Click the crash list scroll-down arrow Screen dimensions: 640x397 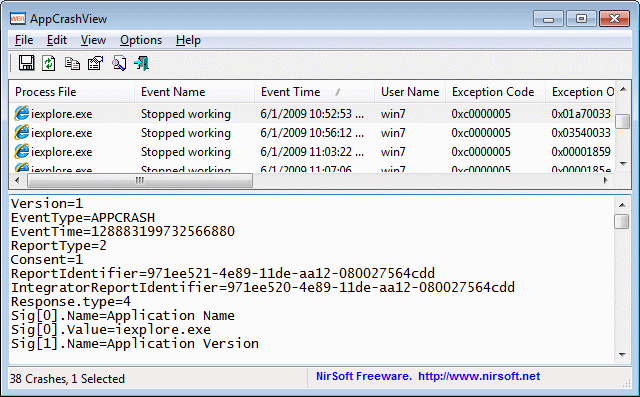(x=623, y=164)
